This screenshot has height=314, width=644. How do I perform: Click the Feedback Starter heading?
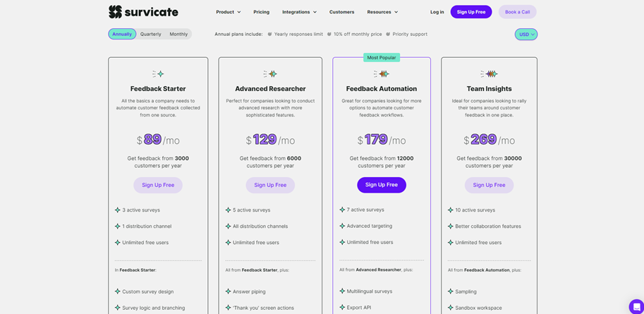pyautogui.click(x=158, y=89)
